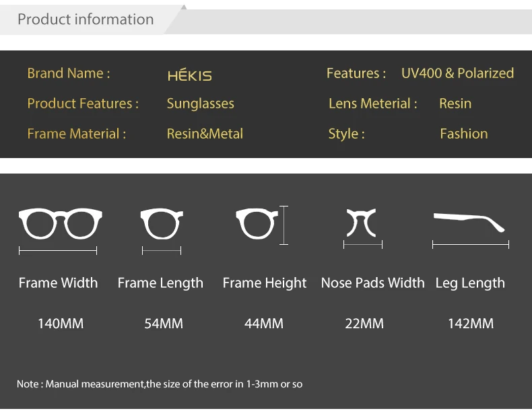
Task: Click the 54MM frame length value
Action: [x=164, y=324]
